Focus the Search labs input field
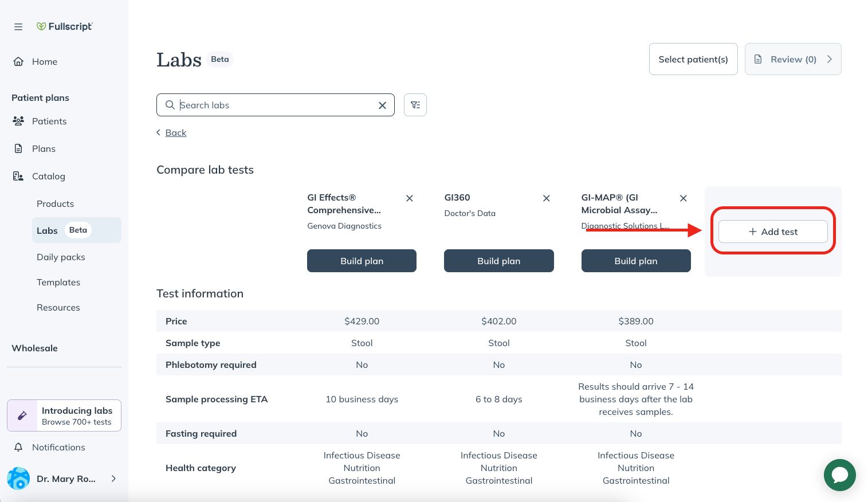This screenshot has width=868, height=502. tap(275, 105)
